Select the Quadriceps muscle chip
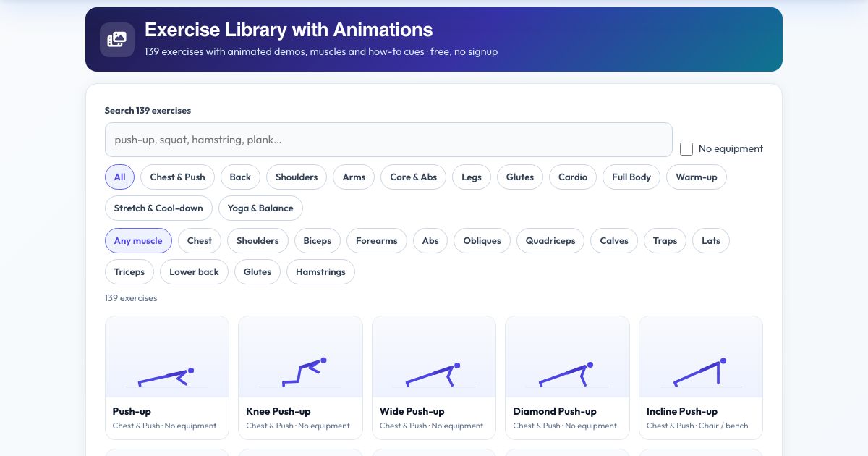 [550, 240]
